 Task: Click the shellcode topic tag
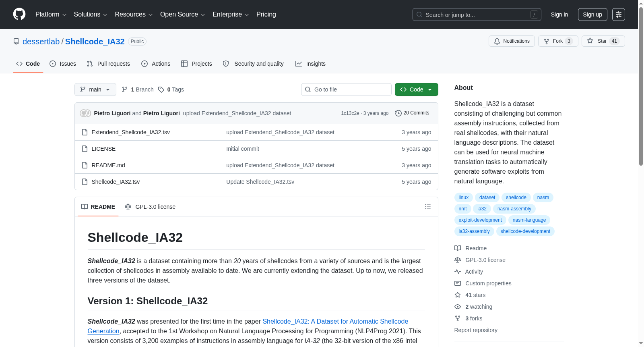point(516,197)
